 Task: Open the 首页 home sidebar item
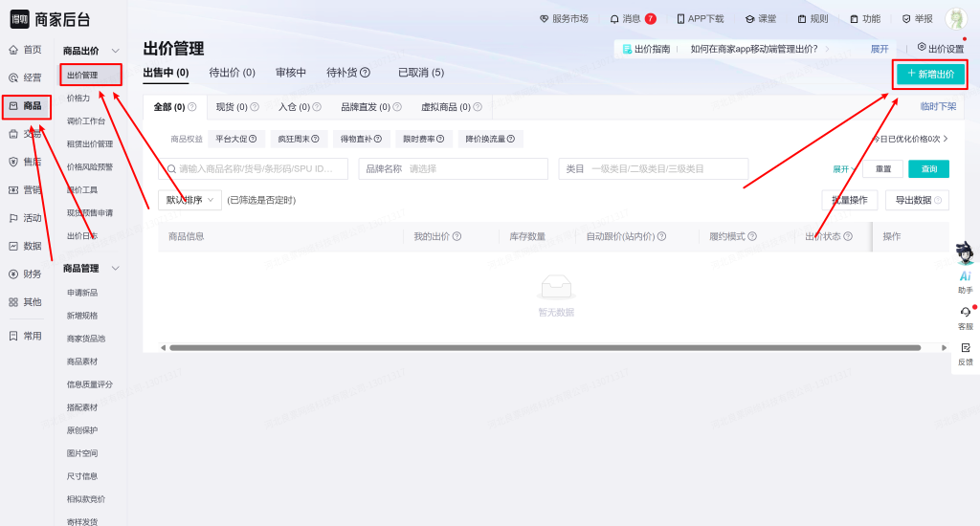[x=25, y=50]
